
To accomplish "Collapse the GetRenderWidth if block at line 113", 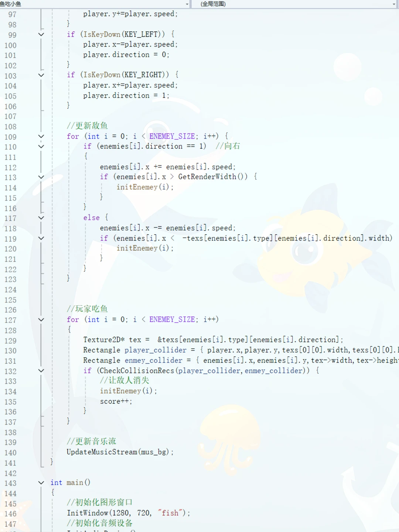I will 41,177.
